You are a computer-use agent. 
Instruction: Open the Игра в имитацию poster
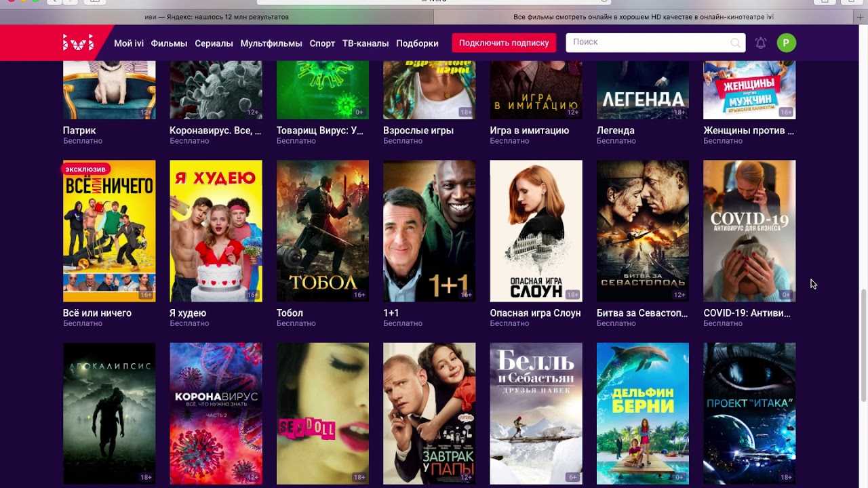click(536, 89)
